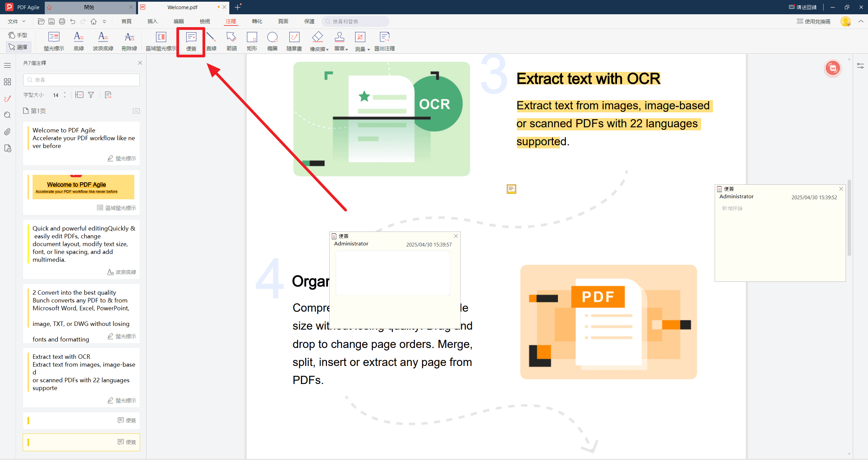Switch to 手型 hand mode
Viewport: 868px width, 460px height.
click(18, 35)
